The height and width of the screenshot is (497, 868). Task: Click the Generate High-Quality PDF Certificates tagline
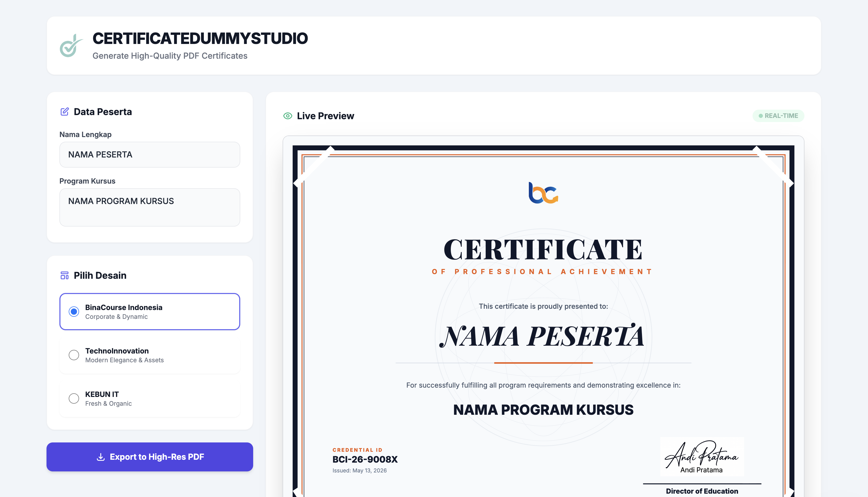point(170,56)
